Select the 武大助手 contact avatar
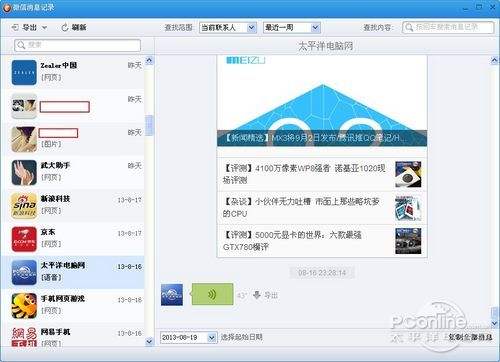 tap(24, 173)
